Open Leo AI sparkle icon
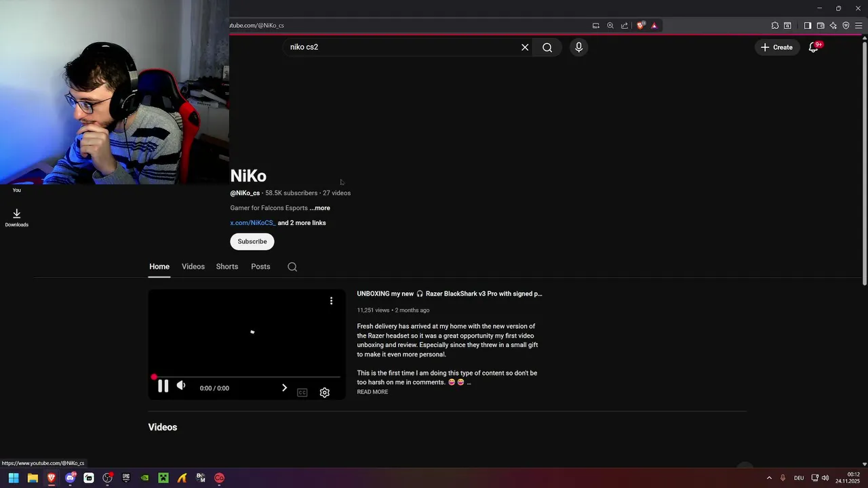 [x=833, y=26]
